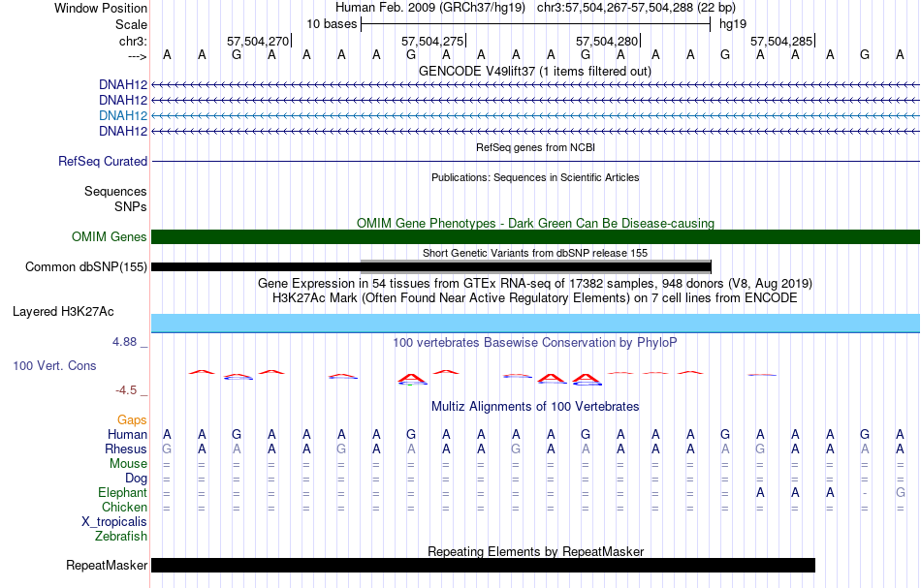921x588 pixels.
Task: Select the light-blue DNAH12 transcript label
Action: 123,115
